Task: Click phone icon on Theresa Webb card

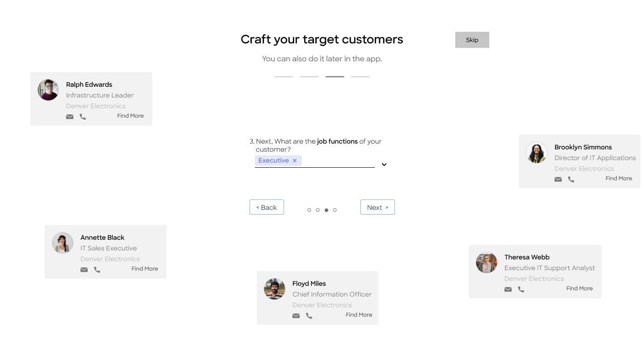Action: 521,289
